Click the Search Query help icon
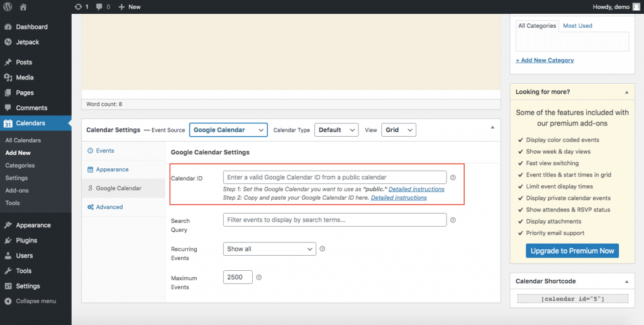 (453, 220)
